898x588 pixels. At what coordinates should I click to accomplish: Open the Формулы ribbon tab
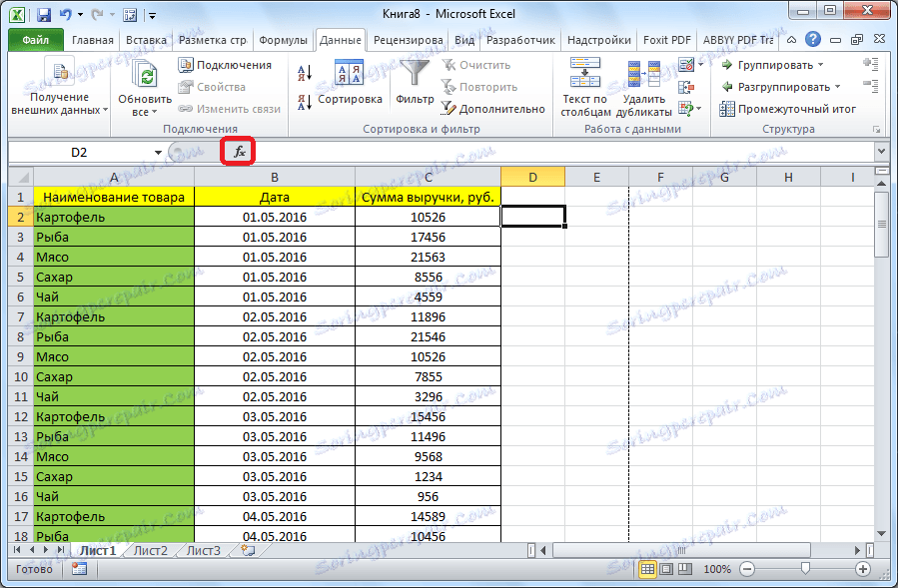[283, 40]
